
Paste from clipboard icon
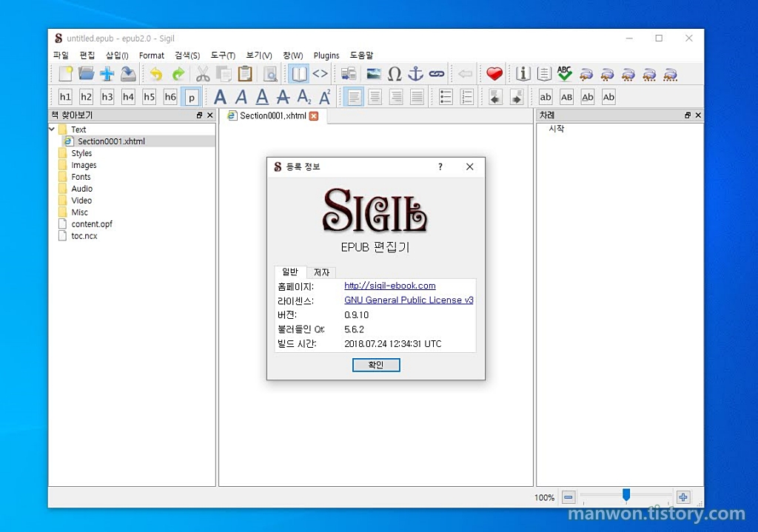245,74
